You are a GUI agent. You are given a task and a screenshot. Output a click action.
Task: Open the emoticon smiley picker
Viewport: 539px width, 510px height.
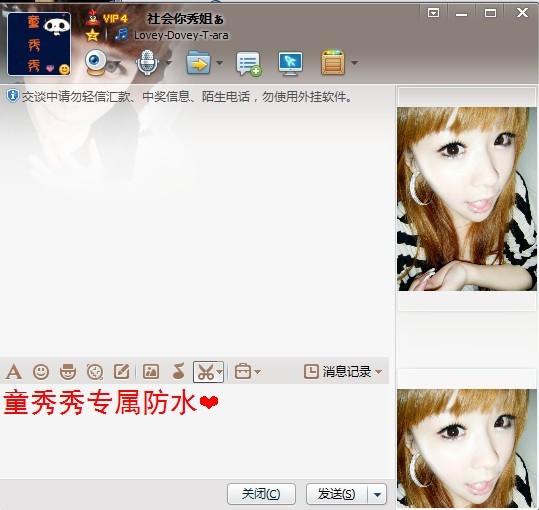pos(41,372)
